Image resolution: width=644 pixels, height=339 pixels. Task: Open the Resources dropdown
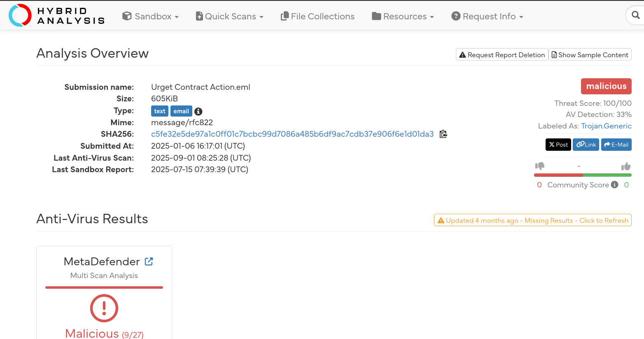coord(403,16)
